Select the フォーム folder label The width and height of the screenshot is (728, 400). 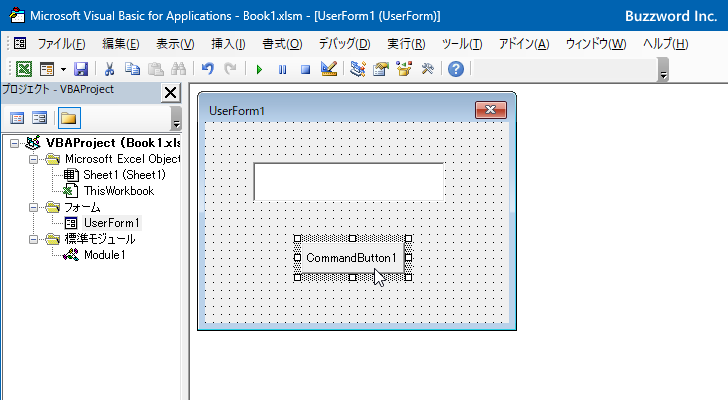click(82, 207)
